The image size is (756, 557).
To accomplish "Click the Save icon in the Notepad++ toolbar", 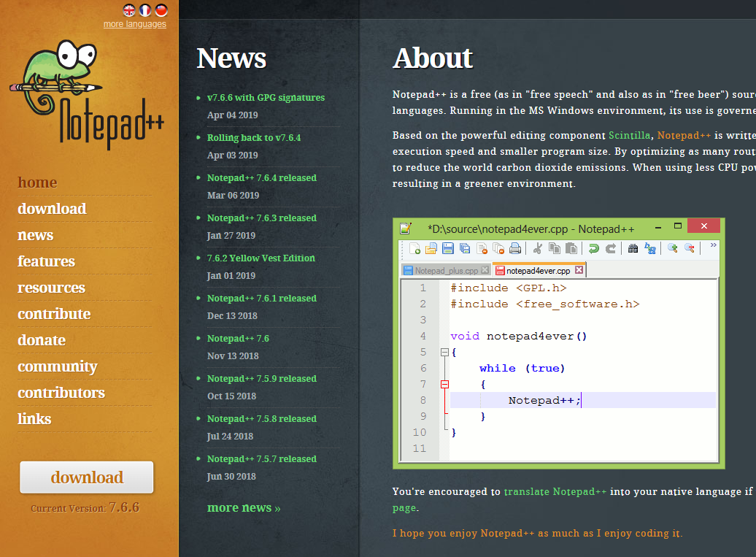I will 448,248.
